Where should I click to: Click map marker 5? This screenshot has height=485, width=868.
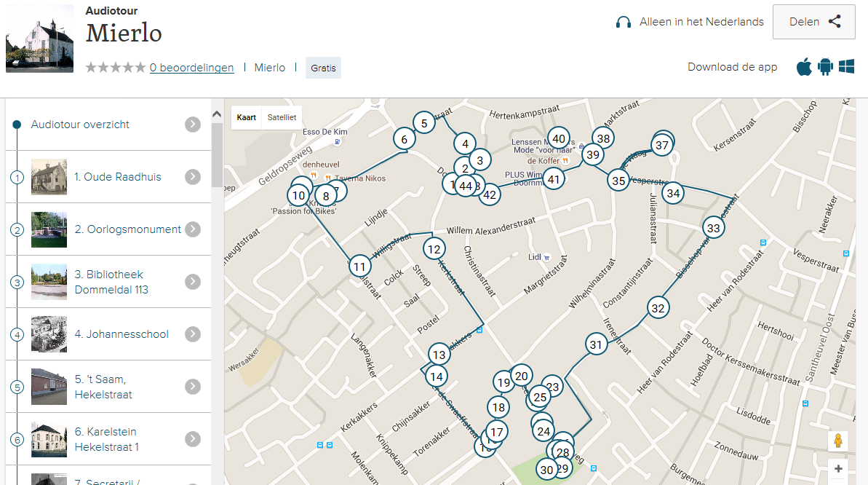tap(424, 123)
